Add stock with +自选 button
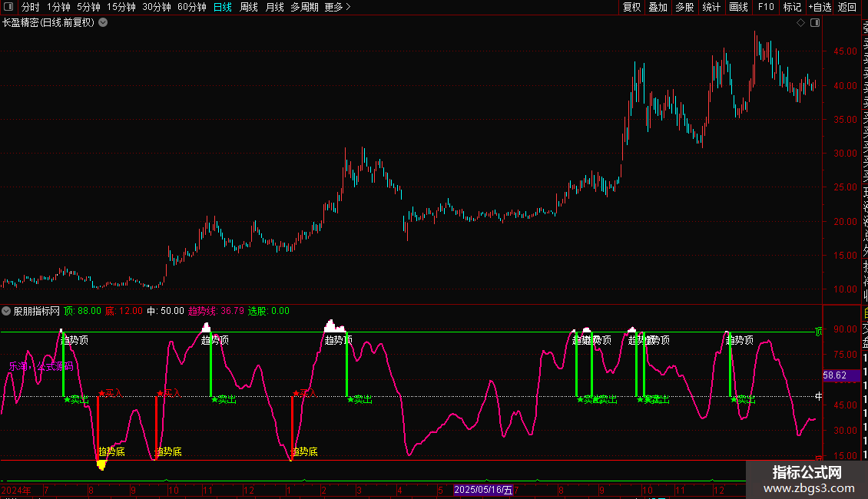 (x=820, y=7)
